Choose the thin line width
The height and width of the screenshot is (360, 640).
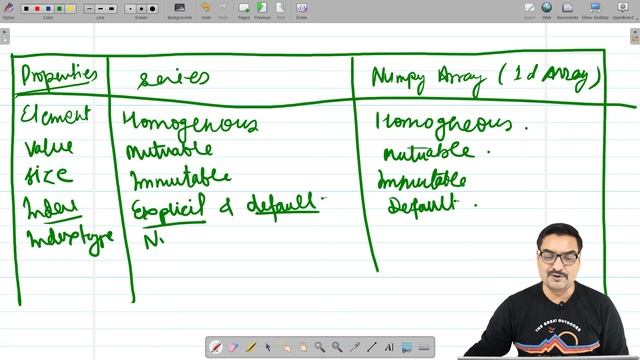(x=89, y=8)
